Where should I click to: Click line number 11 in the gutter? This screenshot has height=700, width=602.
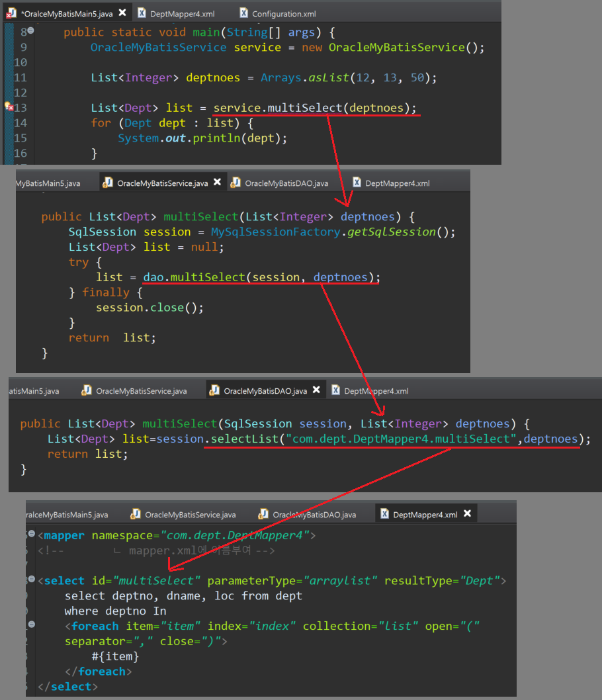pyautogui.click(x=21, y=77)
